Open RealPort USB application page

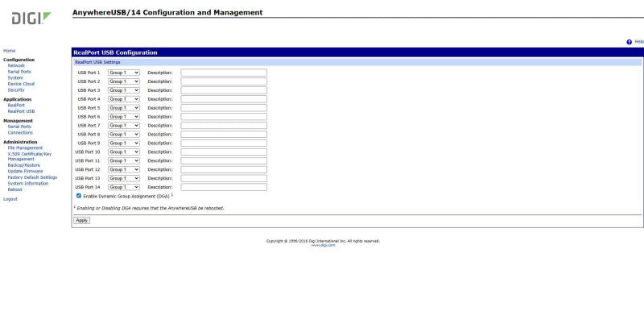[x=21, y=111]
